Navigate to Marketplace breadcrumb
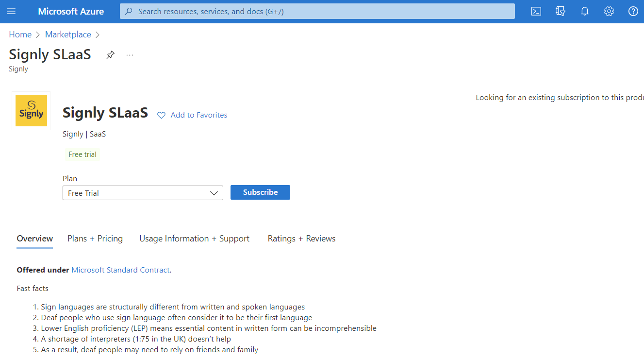644x360 pixels. click(68, 34)
